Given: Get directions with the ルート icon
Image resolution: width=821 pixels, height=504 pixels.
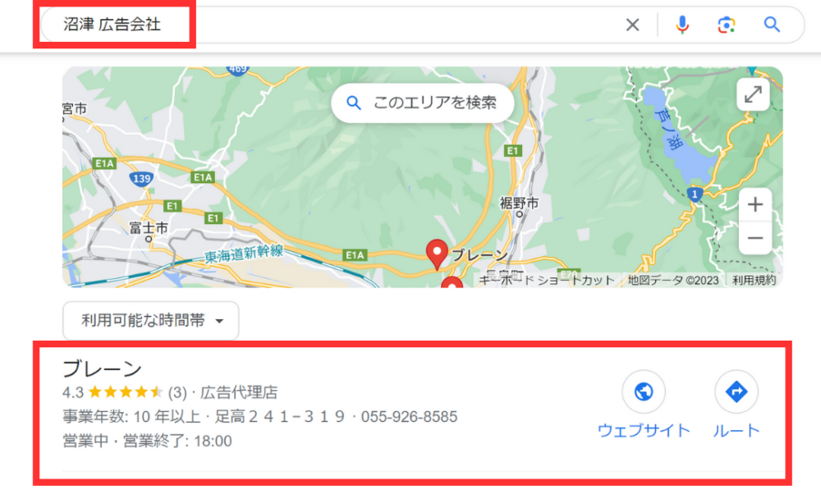Looking at the screenshot, I should point(736,392).
